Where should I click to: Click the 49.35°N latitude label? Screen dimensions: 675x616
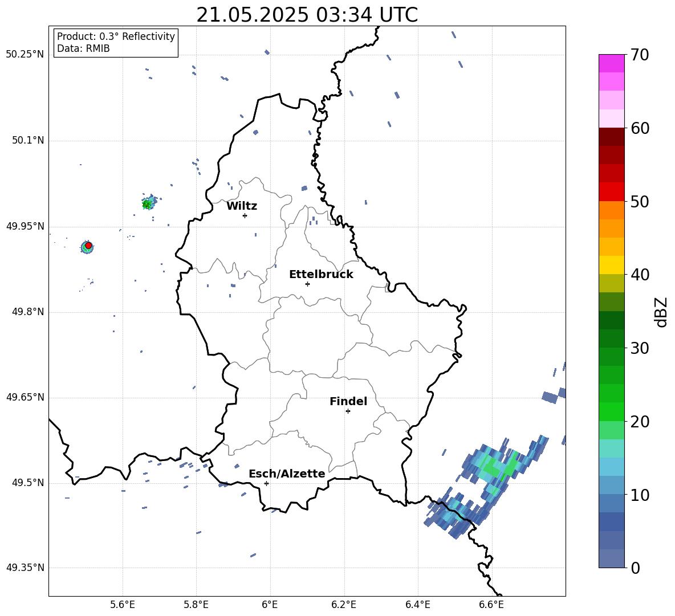(x=25, y=568)
